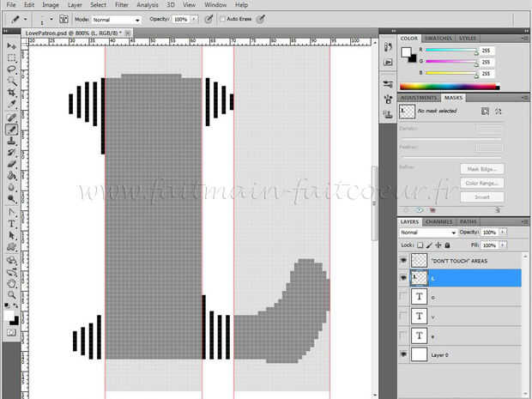Expand the Opacity slider in options bar

tap(193, 18)
